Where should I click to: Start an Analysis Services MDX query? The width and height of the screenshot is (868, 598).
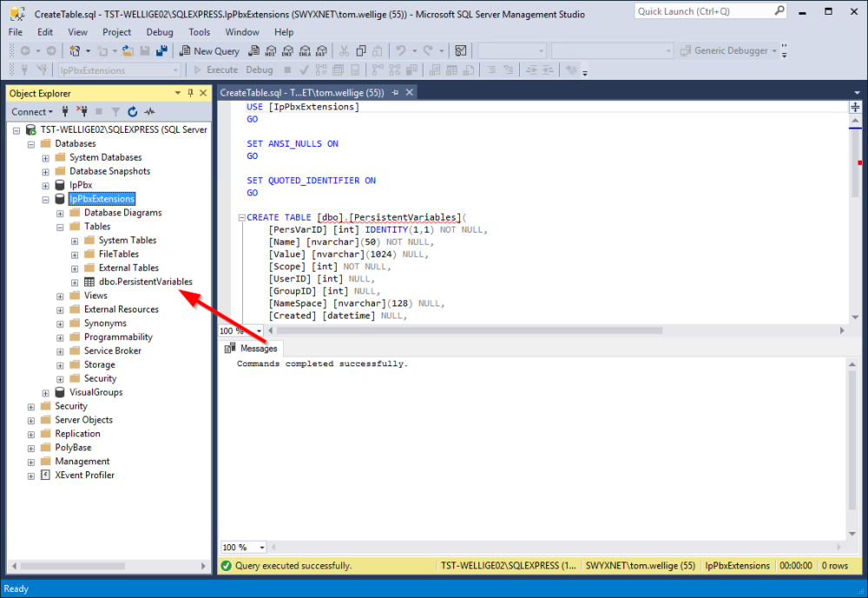click(271, 51)
